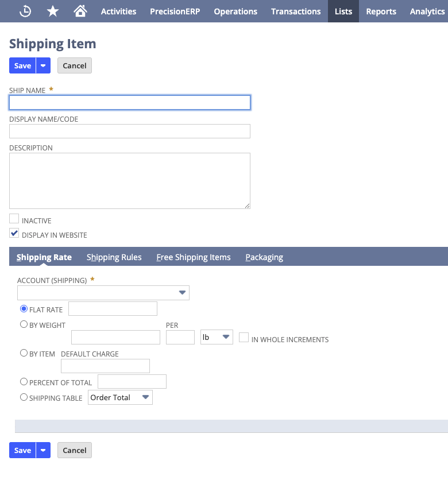Open the Order Total shipping table dropdown
The image size is (448, 484).
[x=120, y=397]
